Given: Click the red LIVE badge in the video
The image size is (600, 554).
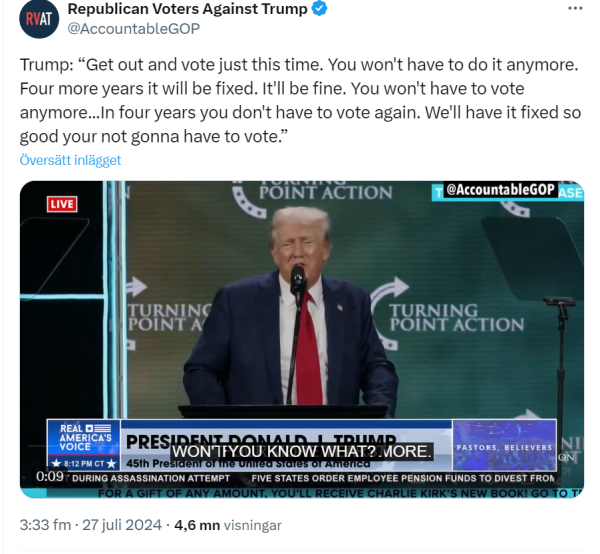Looking at the screenshot, I should pos(62,204).
